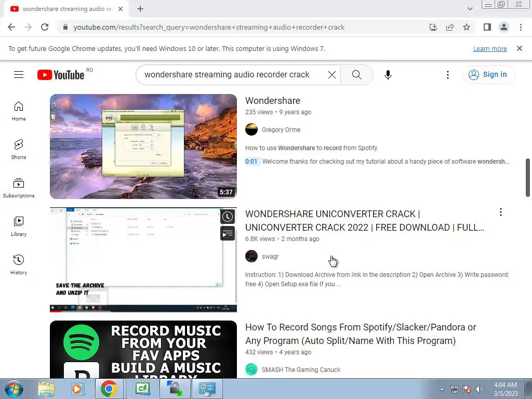The image size is (532, 399).
Task: Open Subscriptions in the sidebar
Action: (x=19, y=188)
